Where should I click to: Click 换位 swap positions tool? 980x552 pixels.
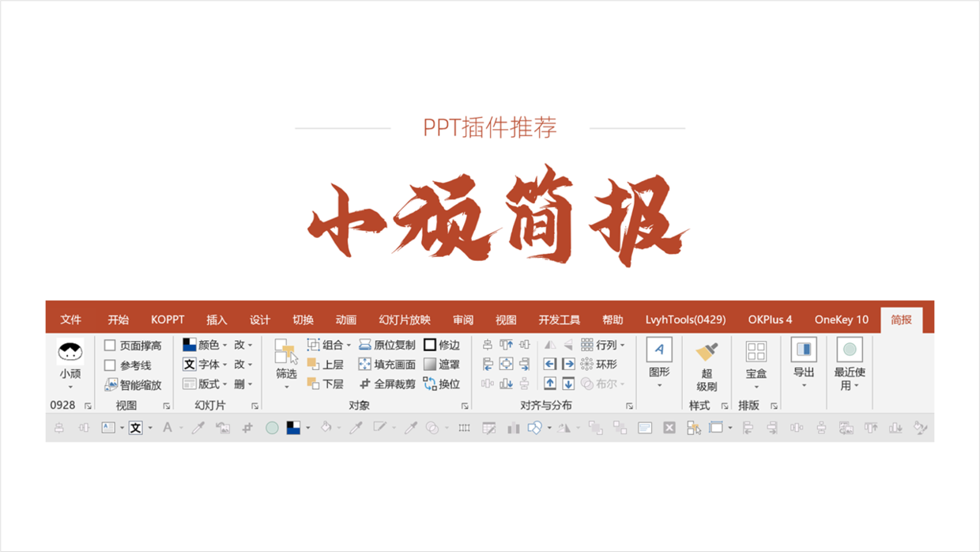442,384
